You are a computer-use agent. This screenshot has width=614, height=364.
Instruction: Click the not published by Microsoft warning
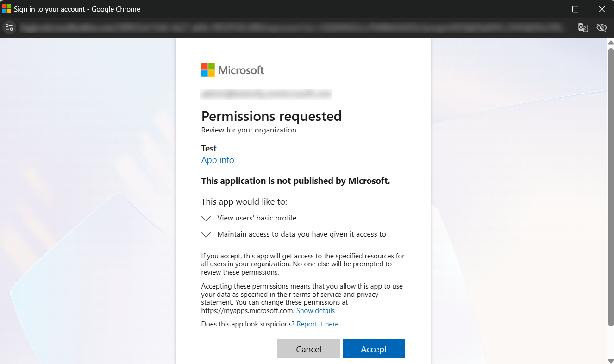295,181
